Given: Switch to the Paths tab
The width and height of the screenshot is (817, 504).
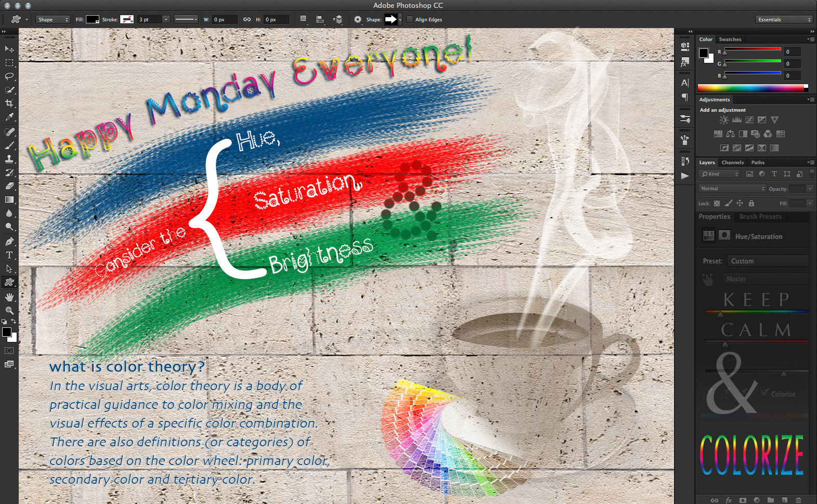Looking at the screenshot, I should [758, 163].
